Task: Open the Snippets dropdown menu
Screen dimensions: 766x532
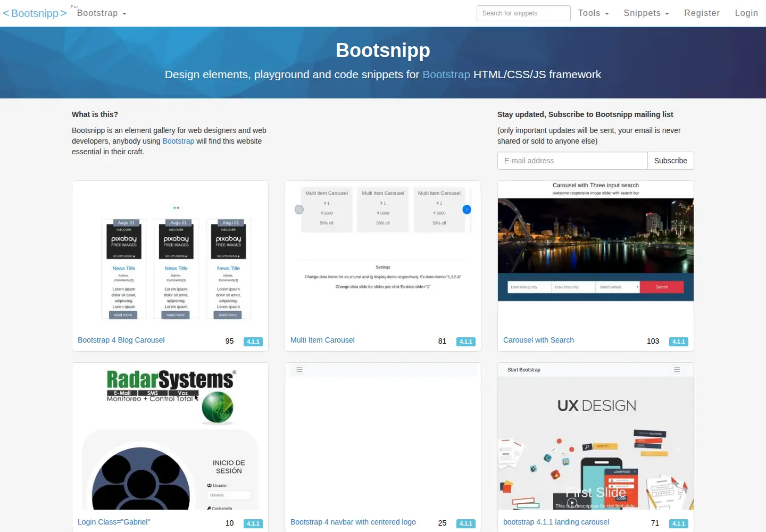Action: tap(646, 13)
